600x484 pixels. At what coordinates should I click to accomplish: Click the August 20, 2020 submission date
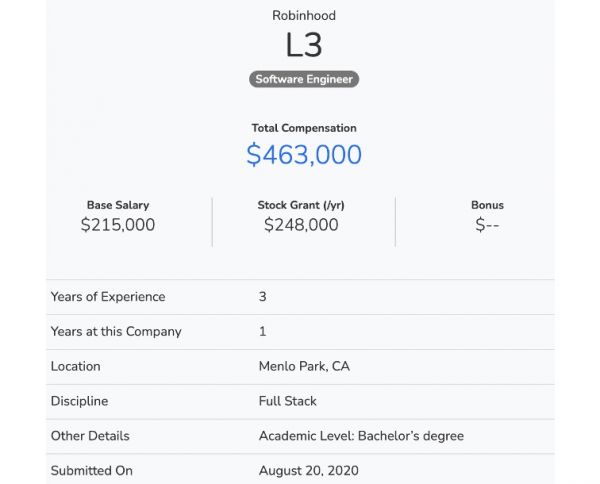[308, 470]
